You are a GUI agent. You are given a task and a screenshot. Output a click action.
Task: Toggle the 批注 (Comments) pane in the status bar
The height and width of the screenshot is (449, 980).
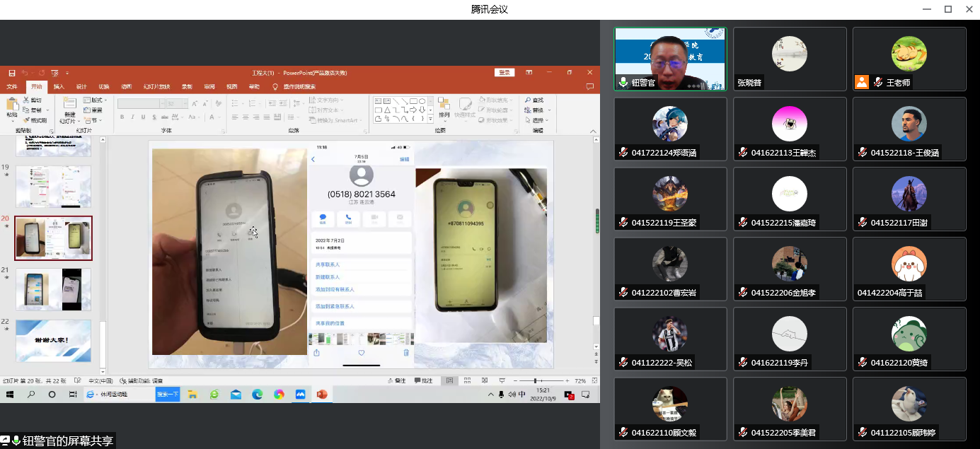pos(424,380)
